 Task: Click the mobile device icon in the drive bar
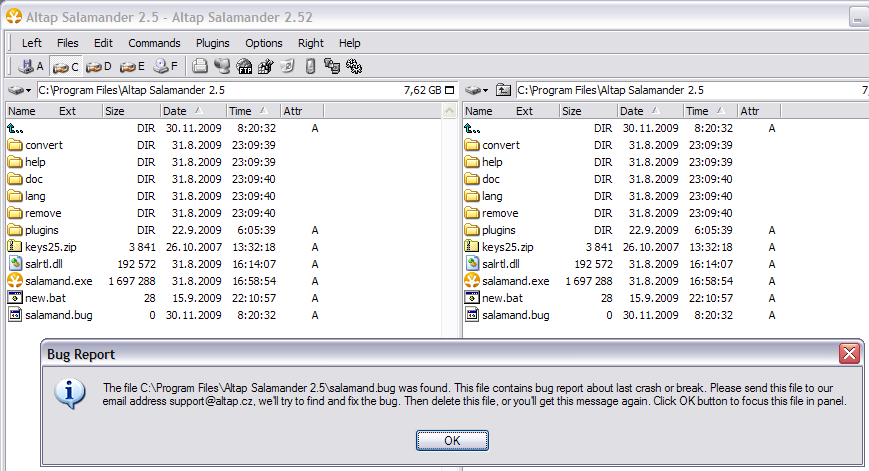(x=310, y=66)
